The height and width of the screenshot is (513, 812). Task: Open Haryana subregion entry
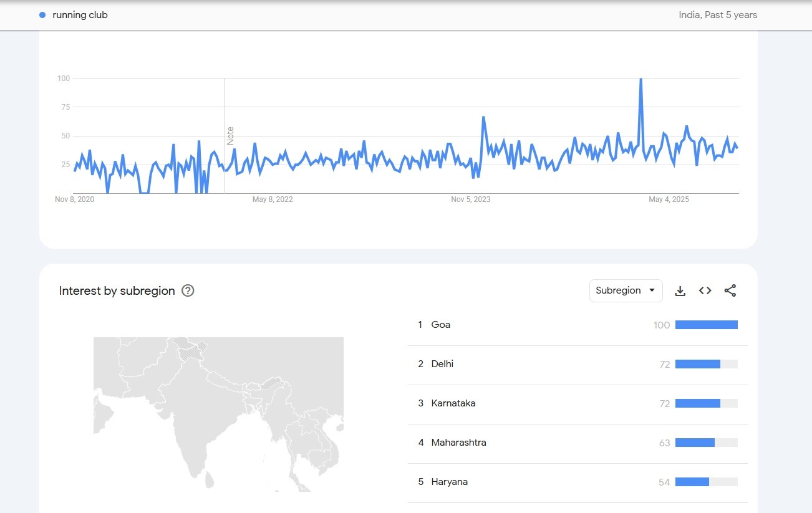tap(449, 482)
